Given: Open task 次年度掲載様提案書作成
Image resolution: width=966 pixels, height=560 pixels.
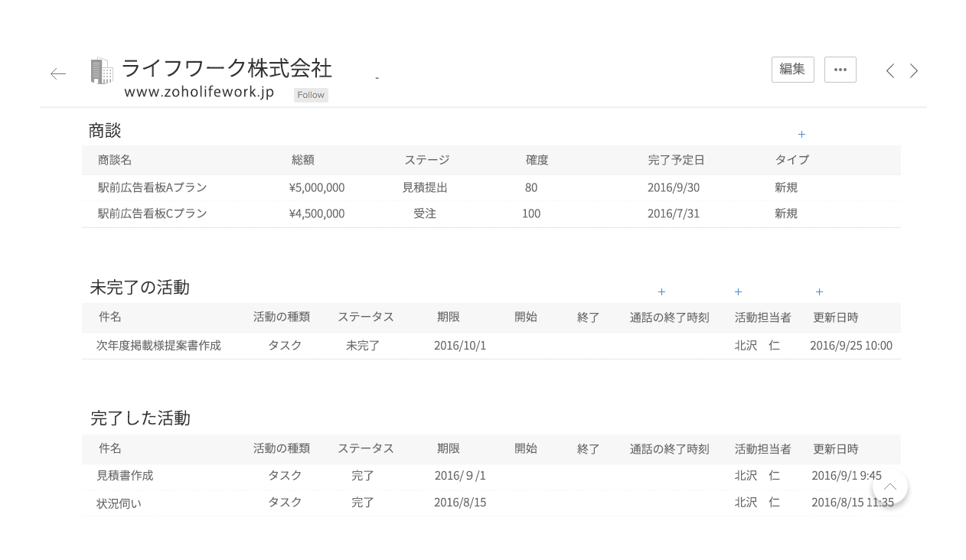Looking at the screenshot, I should tap(158, 345).
